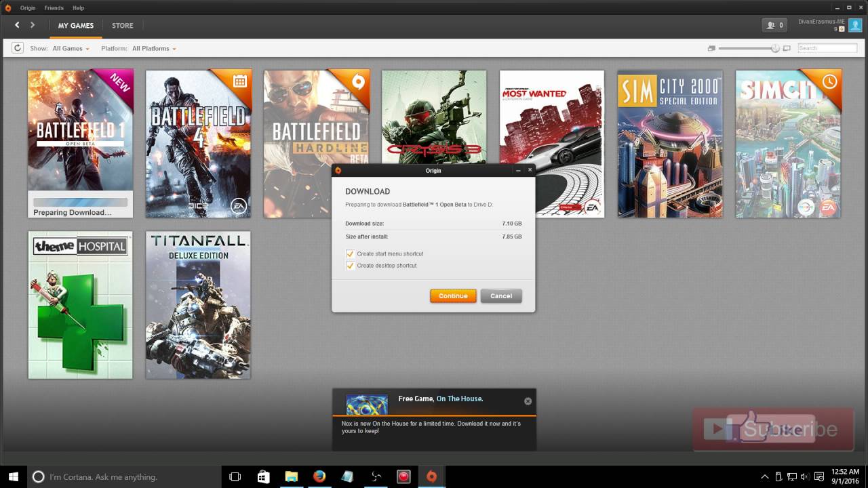Select the Battlefield 4 game tile
The image size is (868, 488).
pos(198,143)
